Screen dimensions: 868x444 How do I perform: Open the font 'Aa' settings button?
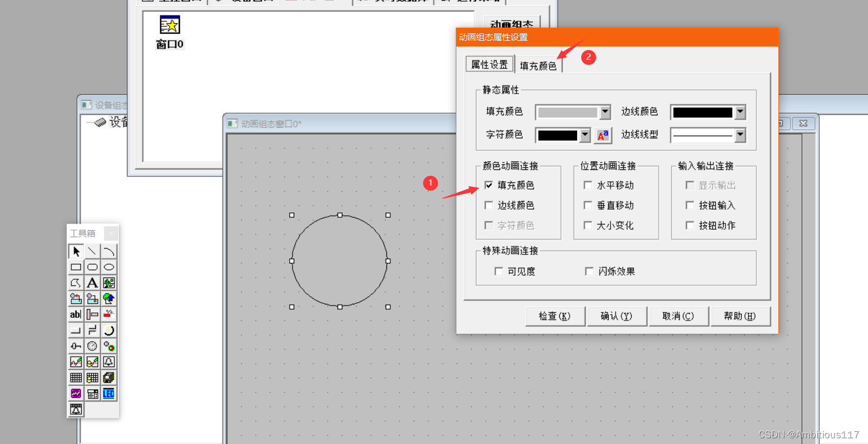point(602,136)
